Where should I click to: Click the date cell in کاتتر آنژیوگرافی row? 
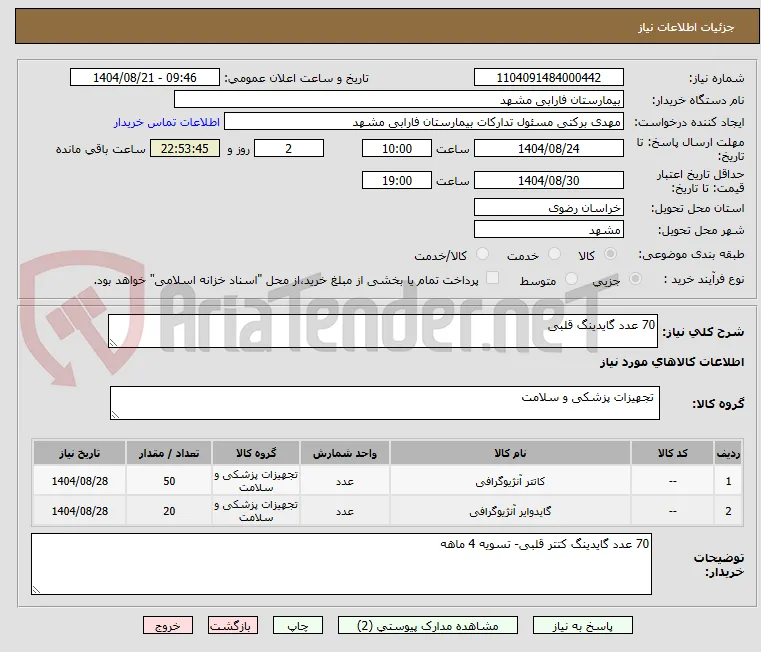[x=80, y=481]
